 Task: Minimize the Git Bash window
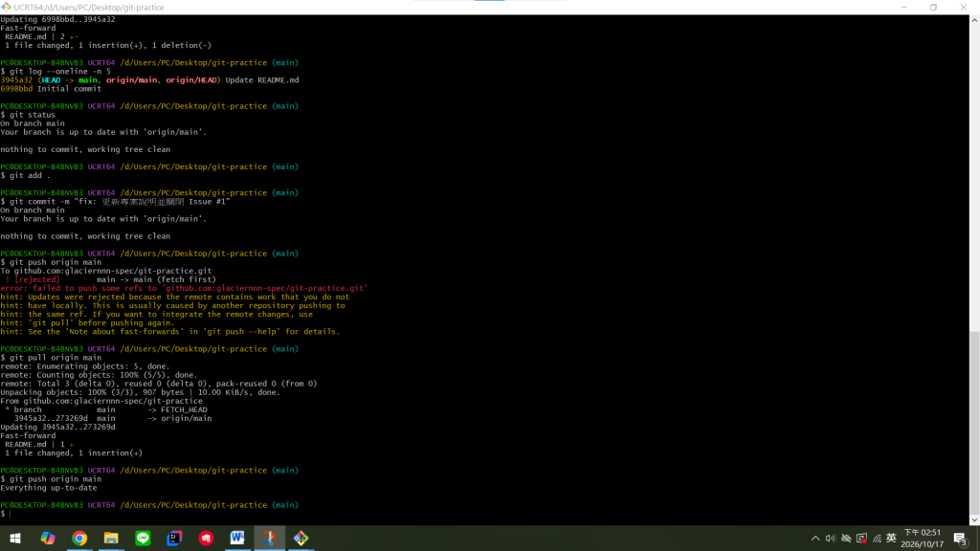click(x=903, y=7)
